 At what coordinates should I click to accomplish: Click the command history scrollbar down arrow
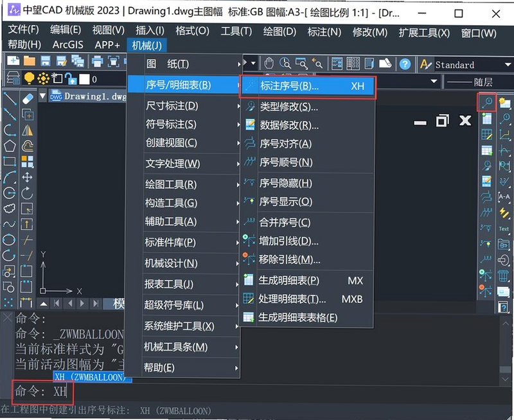coord(505,379)
